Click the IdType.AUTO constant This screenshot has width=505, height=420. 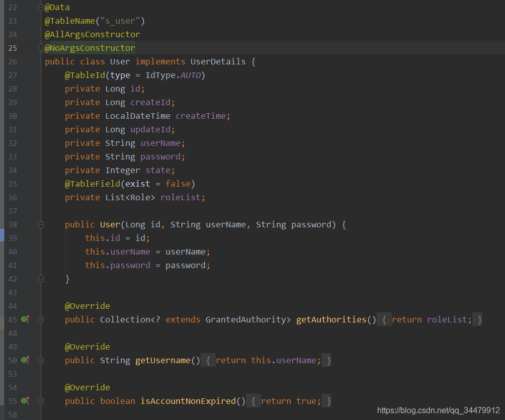tap(173, 75)
